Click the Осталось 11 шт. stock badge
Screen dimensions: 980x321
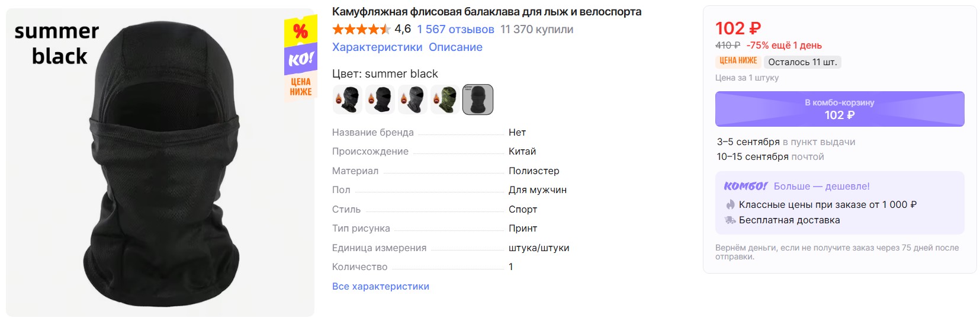[x=802, y=62]
